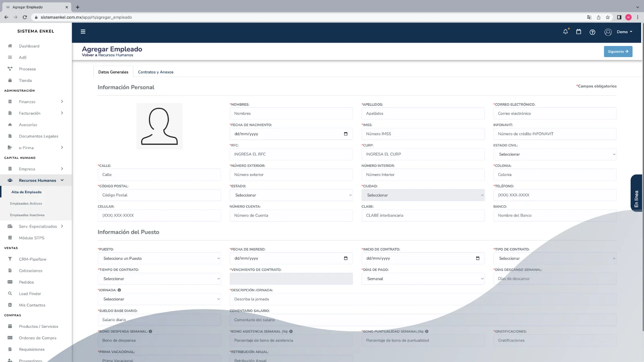Click the Siguiente button
The height and width of the screenshot is (362, 644).
618,51
